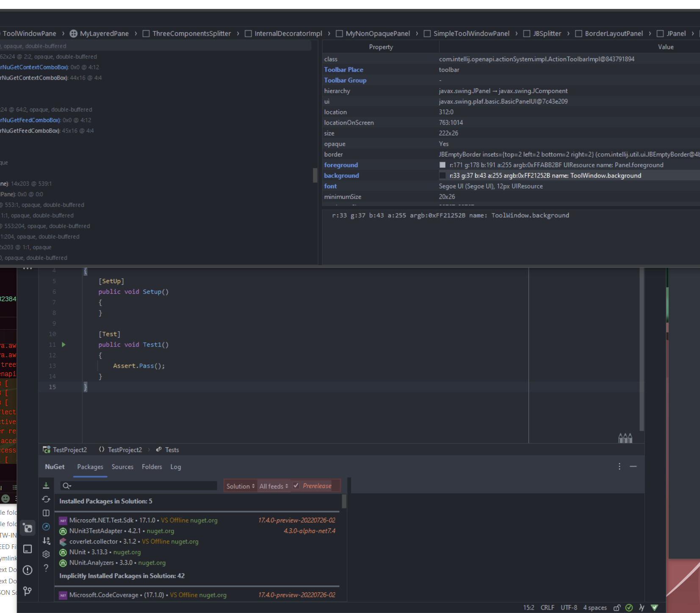700x613 pixels.
Task: Toggle the NuGet details pane layout icon
Action: 46,513
